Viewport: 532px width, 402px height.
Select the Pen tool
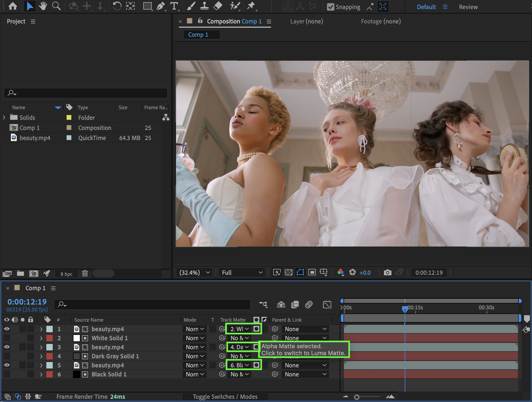[x=161, y=6]
